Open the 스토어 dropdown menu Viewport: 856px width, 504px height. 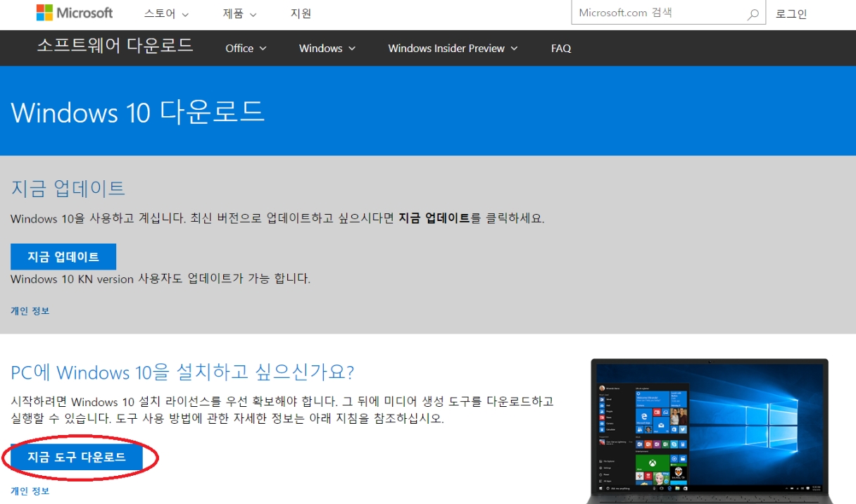click(166, 14)
